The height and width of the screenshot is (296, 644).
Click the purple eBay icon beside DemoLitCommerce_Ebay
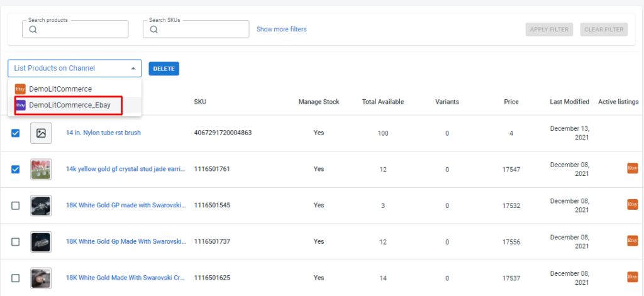[x=20, y=105]
